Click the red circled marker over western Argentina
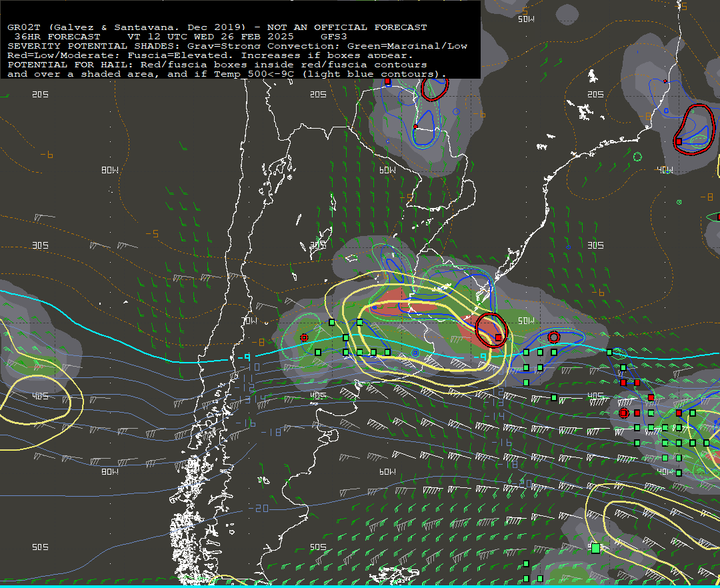Viewport: 720px width, 588px height. (x=303, y=338)
